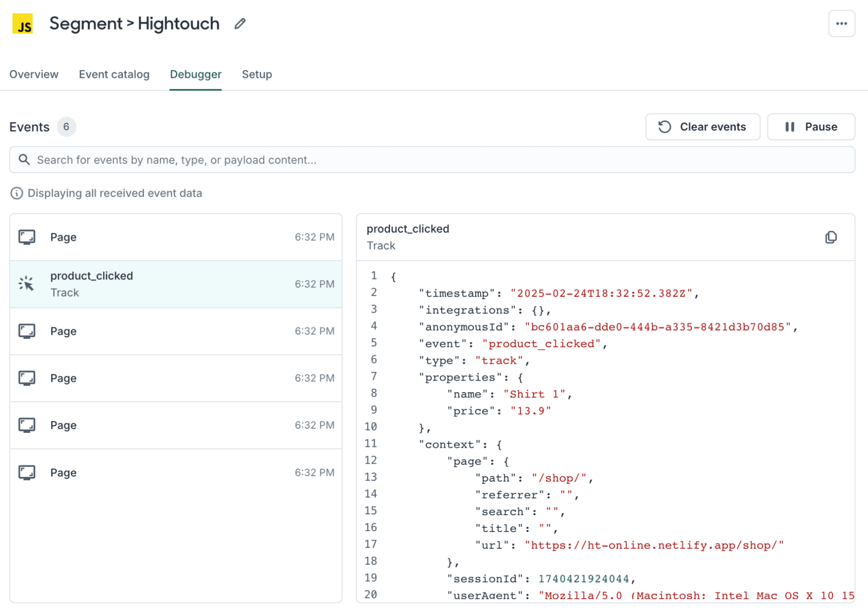Click the Events count badge showing 6
The width and height of the screenshot is (868, 615).
point(66,127)
